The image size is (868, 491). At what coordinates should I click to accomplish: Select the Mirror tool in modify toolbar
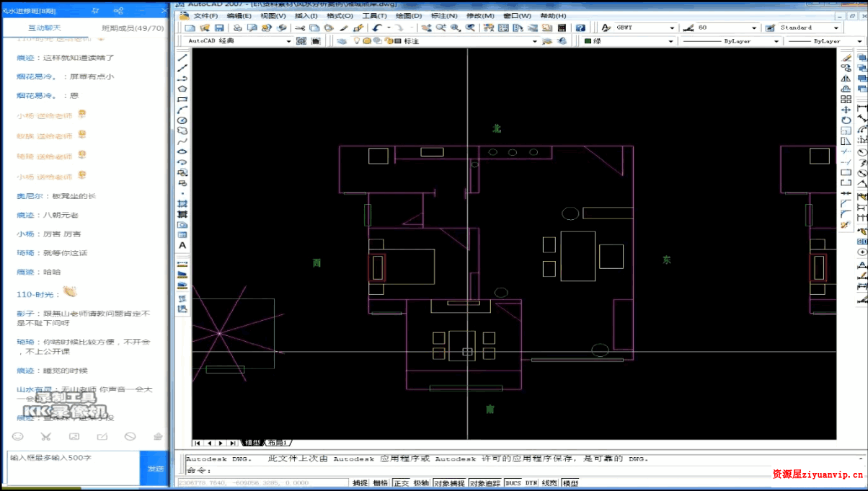coord(846,79)
